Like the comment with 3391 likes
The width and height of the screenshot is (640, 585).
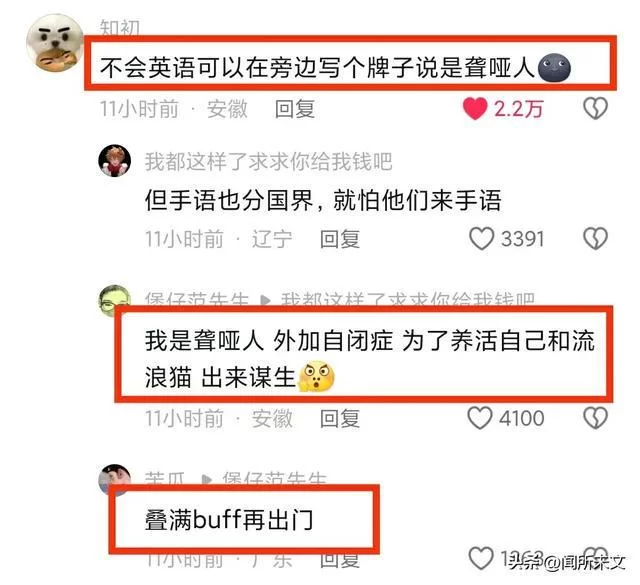tap(482, 238)
